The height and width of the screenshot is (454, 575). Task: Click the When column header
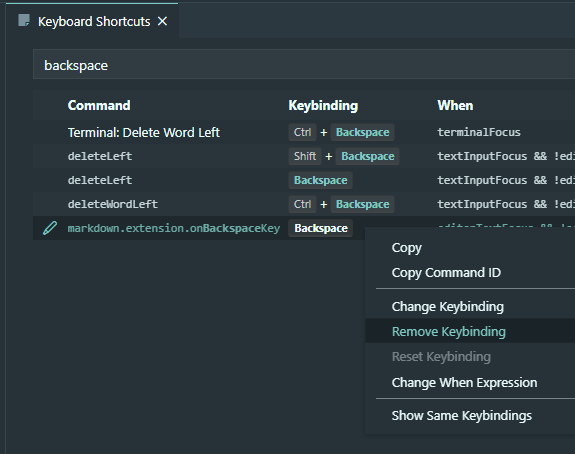pyautogui.click(x=455, y=106)
